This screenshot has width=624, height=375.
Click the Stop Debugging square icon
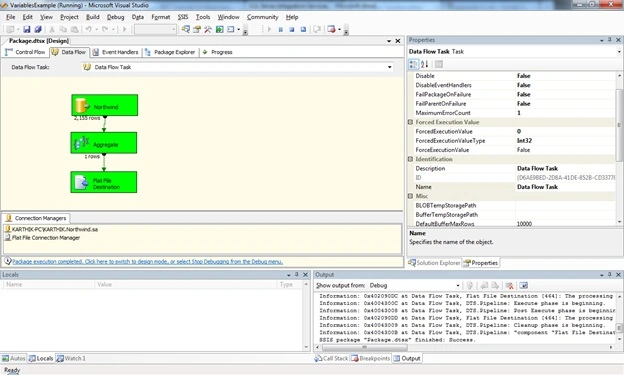click(x=292, y=29)
